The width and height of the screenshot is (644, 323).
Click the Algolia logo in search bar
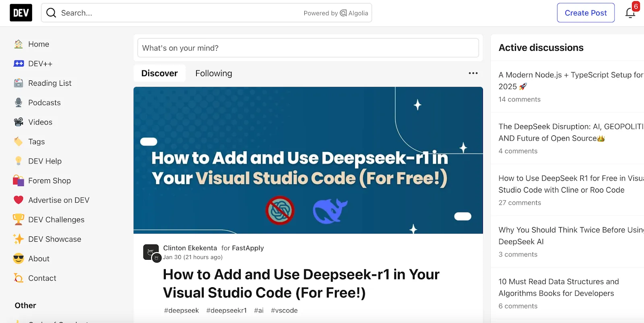point(354,13)
